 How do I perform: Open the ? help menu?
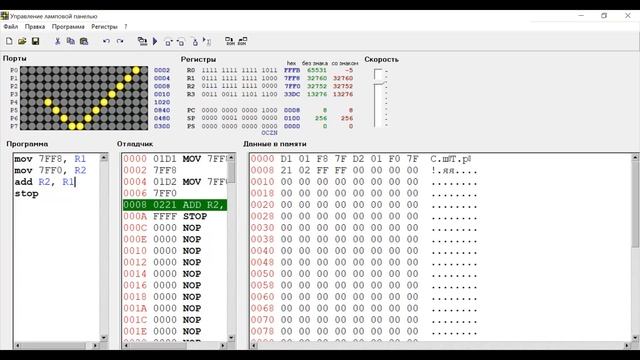tap(126, 27)
